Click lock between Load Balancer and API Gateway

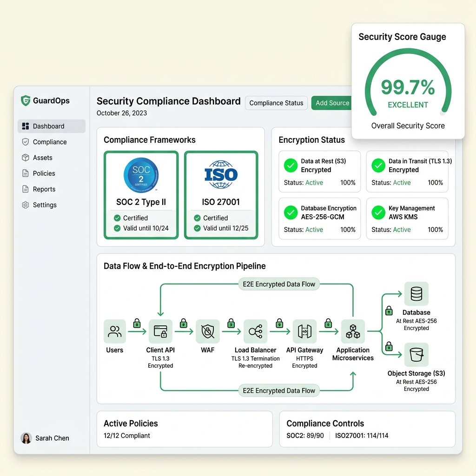point(279,323)
